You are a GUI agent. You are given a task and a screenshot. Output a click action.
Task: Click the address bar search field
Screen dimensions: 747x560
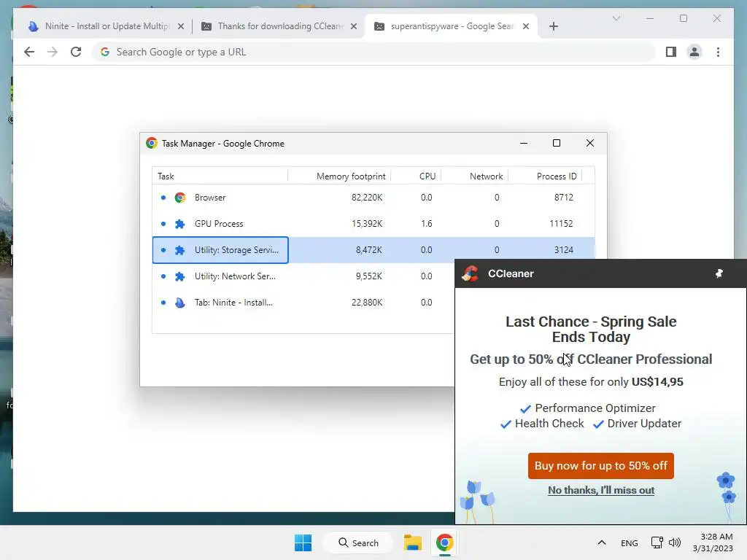[374, 52]
